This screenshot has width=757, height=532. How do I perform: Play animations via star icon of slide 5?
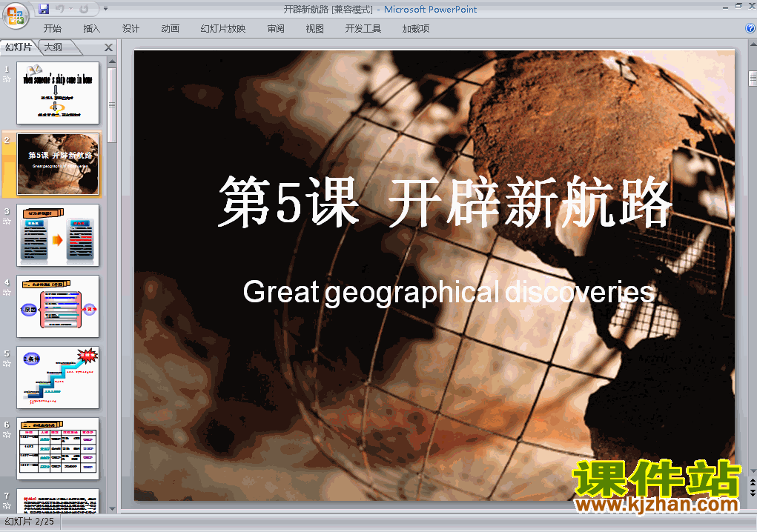click(x=7, y=364)
